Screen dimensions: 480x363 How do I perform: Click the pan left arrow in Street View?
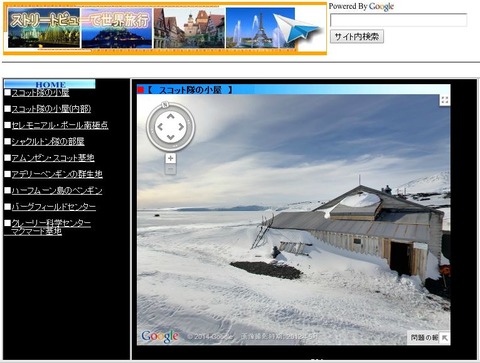click(160, 127)
